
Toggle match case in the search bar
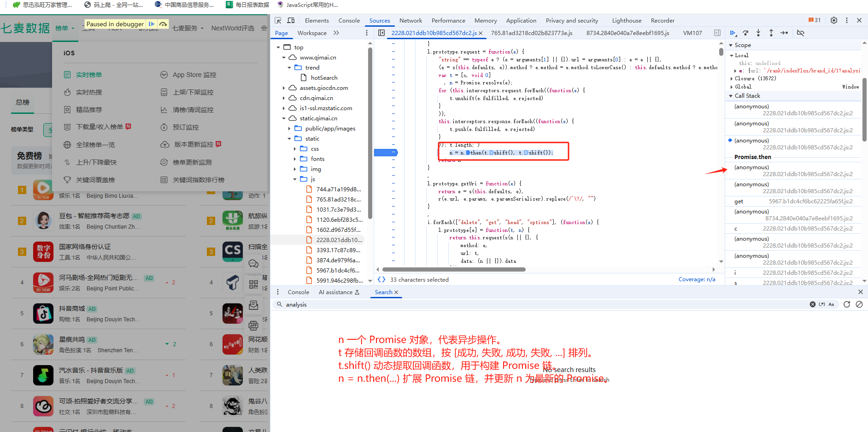pyautogui.click(x=831, y=304)
